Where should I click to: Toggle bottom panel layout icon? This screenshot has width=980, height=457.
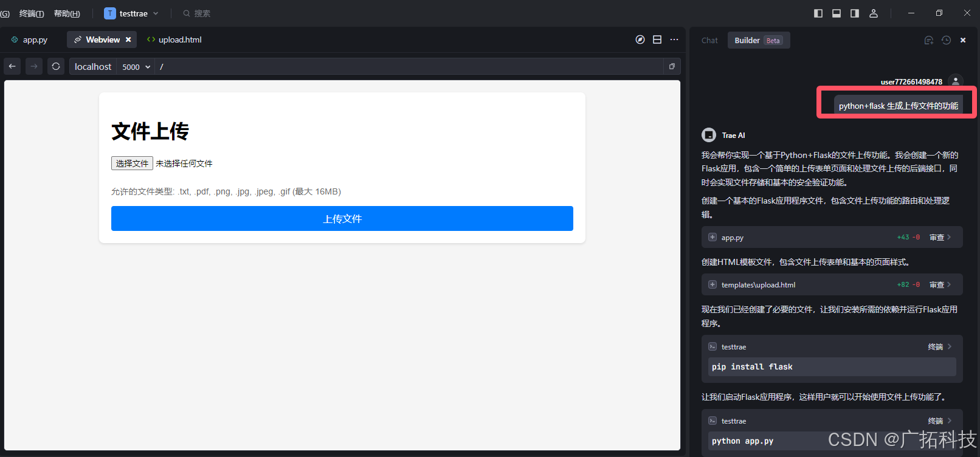click(x=837, y=13)
